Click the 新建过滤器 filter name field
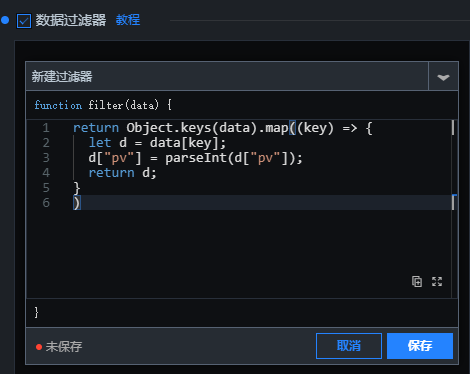 tap(227, 76)
